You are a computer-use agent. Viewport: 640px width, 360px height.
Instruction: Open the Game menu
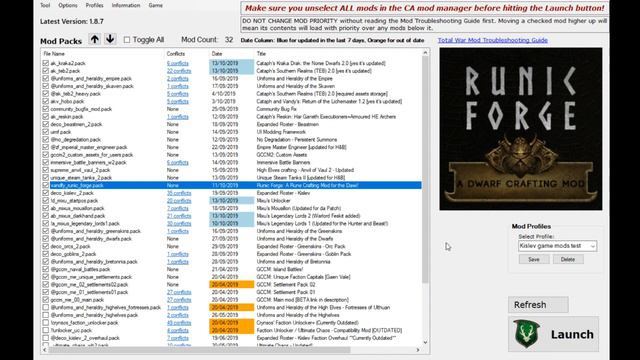tap(156, 5)
